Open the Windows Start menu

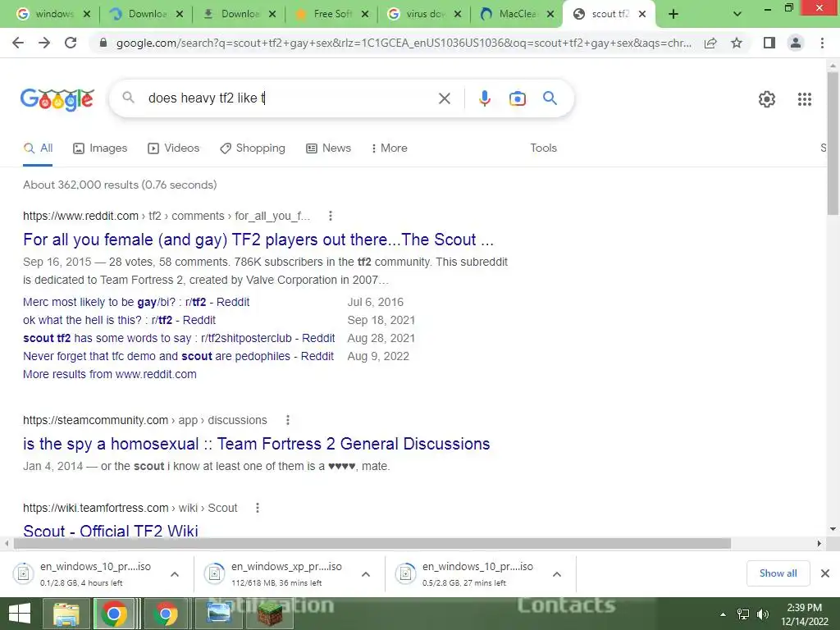[x=20, y=614]
